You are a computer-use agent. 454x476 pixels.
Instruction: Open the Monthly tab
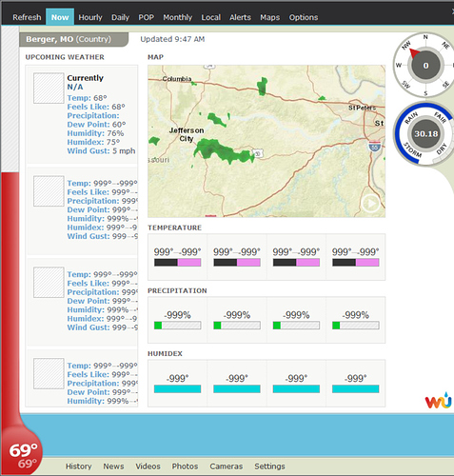pyautogui.click(x=178, y=17)
